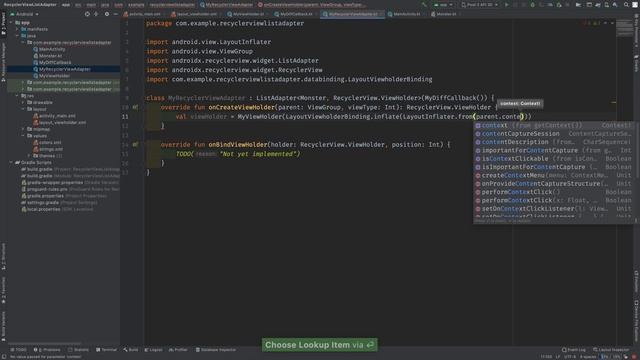Switch to the MyViewHolder.kt editor tab

[x=248, y=14]
